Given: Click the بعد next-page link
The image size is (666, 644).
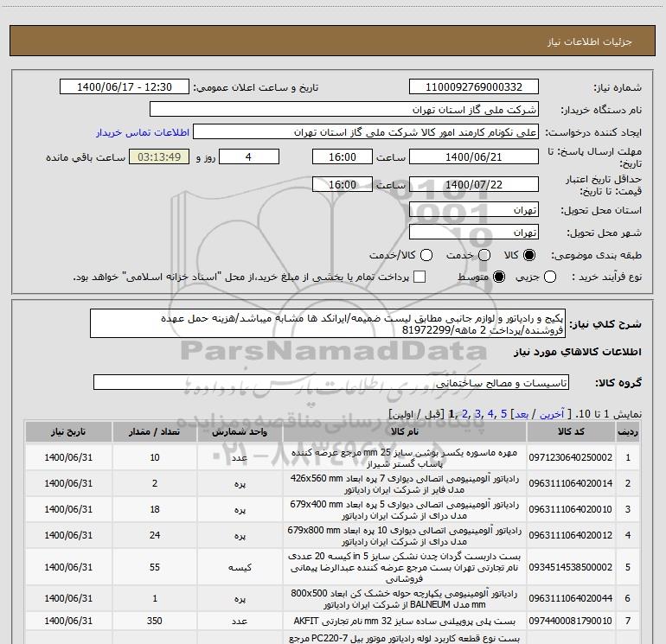Looking at the screenshot, I should pyautogui.click(x=522, y=414).
